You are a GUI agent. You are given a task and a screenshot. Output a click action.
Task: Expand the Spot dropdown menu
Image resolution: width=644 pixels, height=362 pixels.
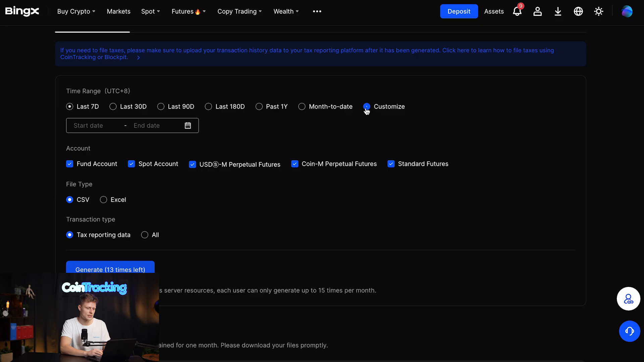click(151, 11)
